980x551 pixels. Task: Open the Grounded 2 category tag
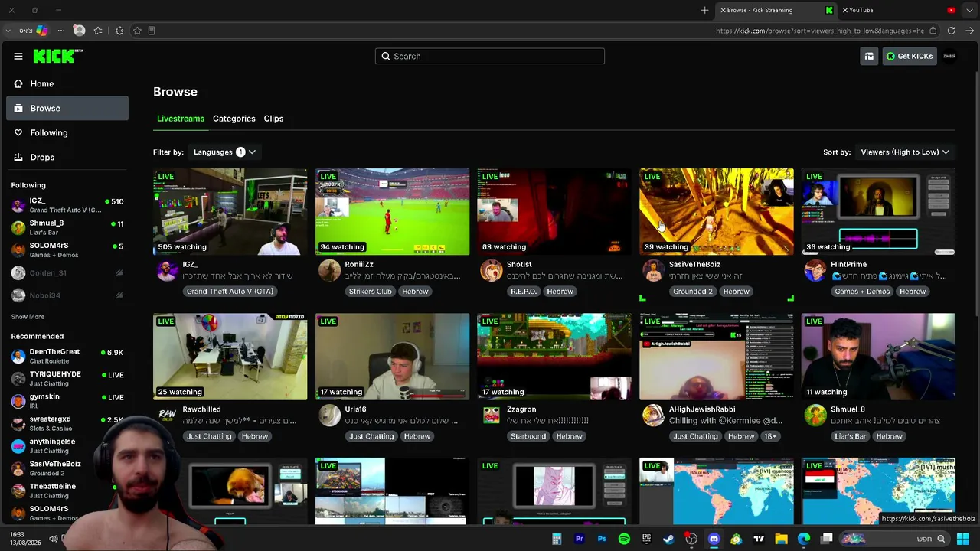pyautogui.click(x=692, y=292)
